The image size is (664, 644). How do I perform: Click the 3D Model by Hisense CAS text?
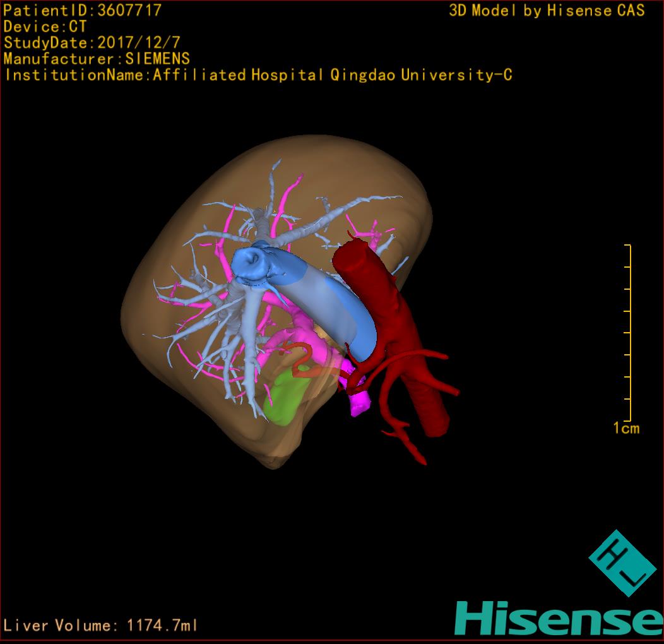tap(547, 10)
